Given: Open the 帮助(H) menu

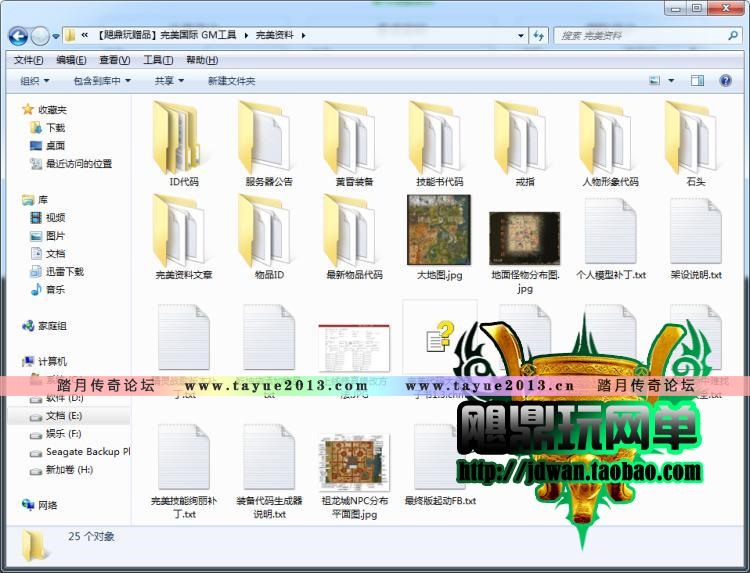Looking at the screenshot, I should click(x=202, y=60).
